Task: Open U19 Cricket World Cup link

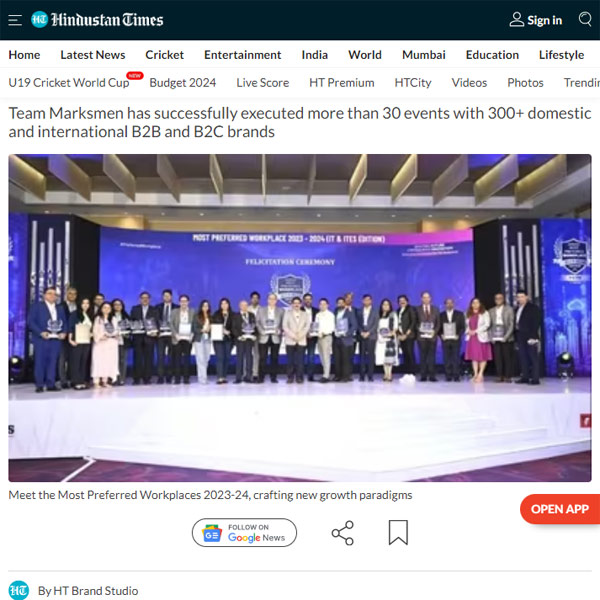Action: (x=69, y=83)
